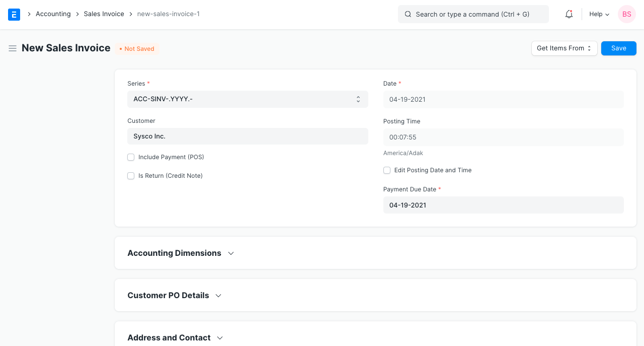
Task: Check Is Return (Credit Note)
Action: 131,176
